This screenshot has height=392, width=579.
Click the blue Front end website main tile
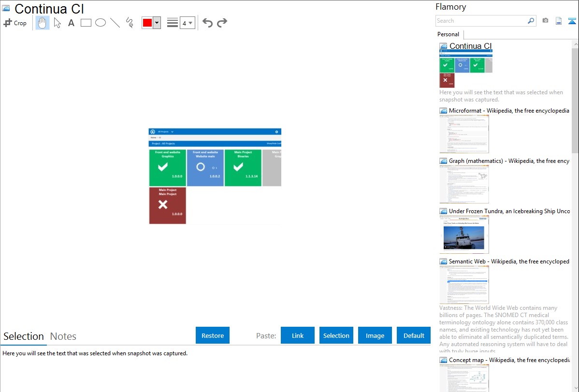coord(205,168)
